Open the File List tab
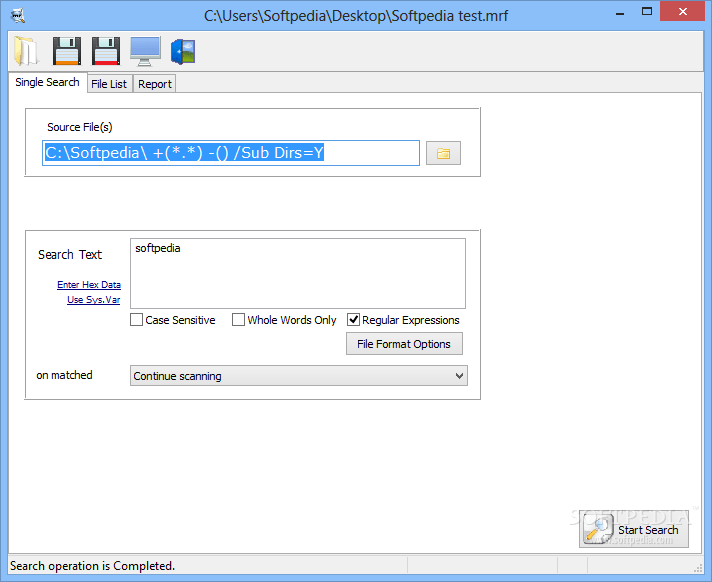 [109, 84]
